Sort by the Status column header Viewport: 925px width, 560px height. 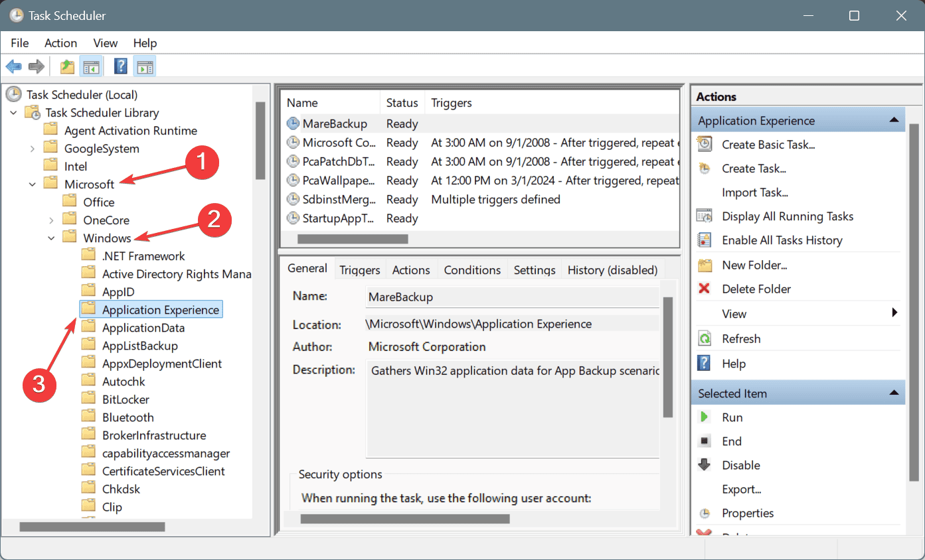402,103
